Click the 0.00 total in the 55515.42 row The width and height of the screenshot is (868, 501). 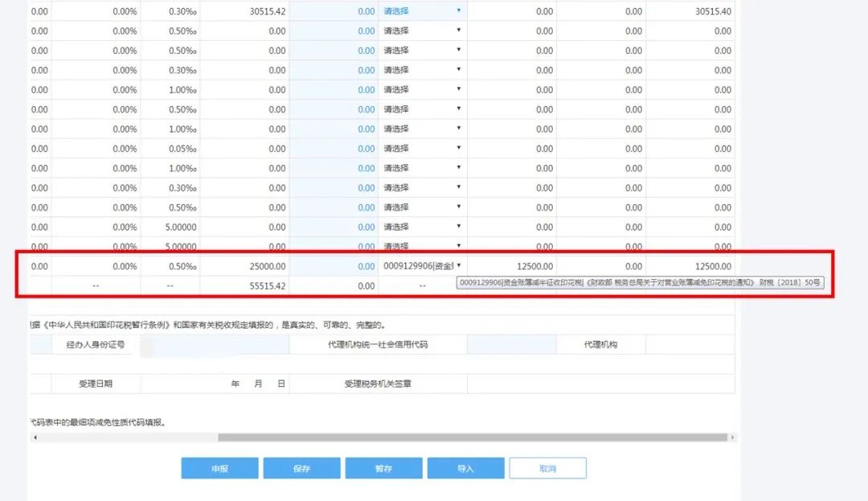[x=366, y=286]
